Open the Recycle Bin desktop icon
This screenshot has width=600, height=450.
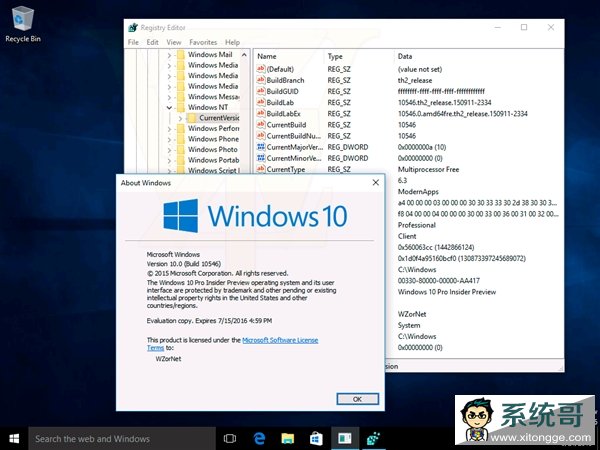(x=23, y=24)
